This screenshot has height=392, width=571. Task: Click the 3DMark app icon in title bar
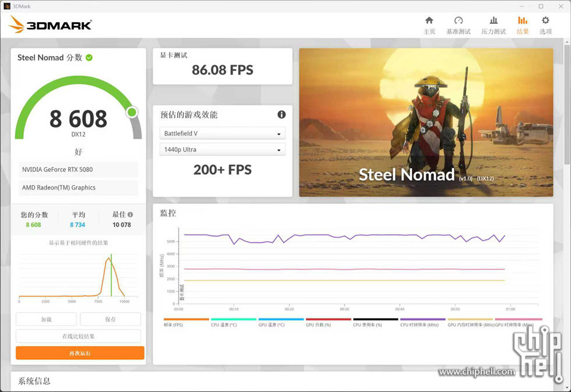(x=6, y=6)
